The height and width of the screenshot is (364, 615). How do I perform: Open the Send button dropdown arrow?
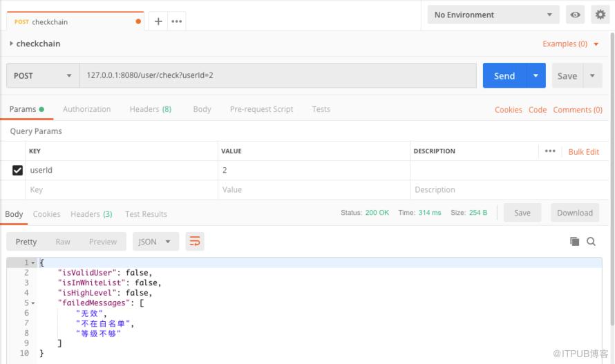[x=536, y=75]
